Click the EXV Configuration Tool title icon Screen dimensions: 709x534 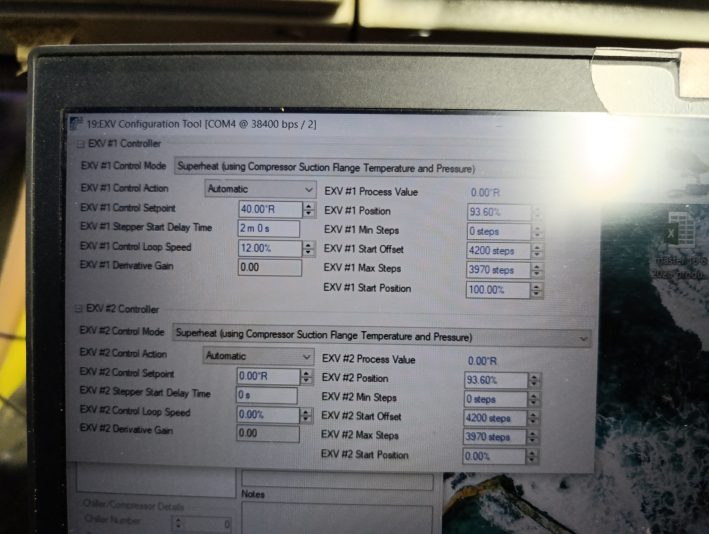[76, 123]
